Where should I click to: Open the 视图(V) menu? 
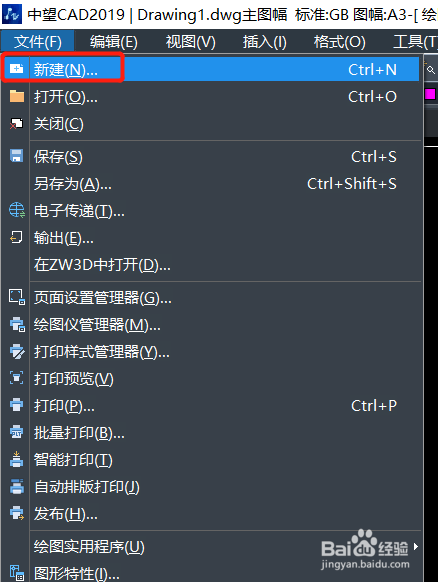pos(190,42)
